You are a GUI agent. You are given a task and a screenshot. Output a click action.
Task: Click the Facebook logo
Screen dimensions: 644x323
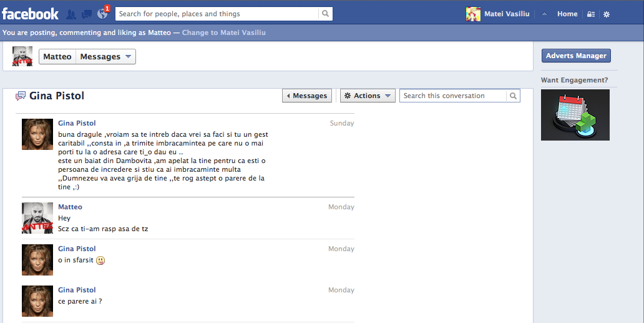point(30,13)
